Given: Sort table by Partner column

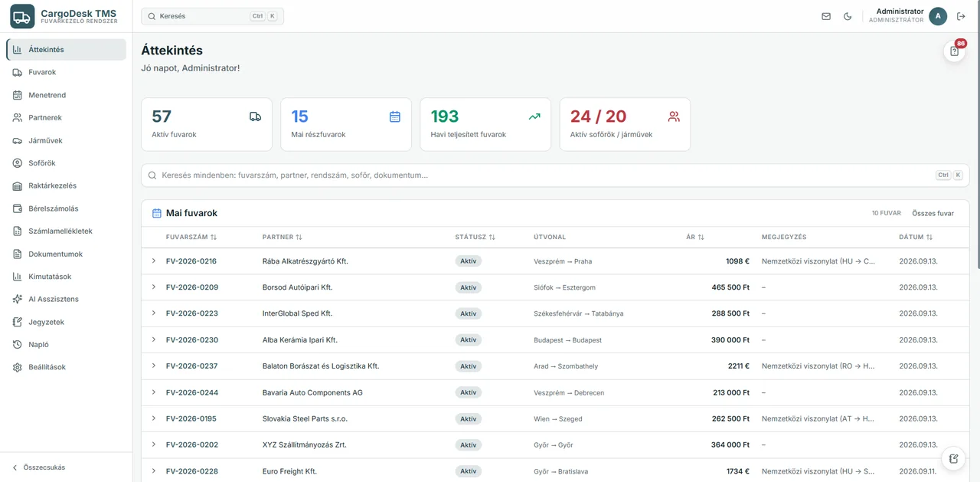Looking at the screenshot, I should click(283, 238).
